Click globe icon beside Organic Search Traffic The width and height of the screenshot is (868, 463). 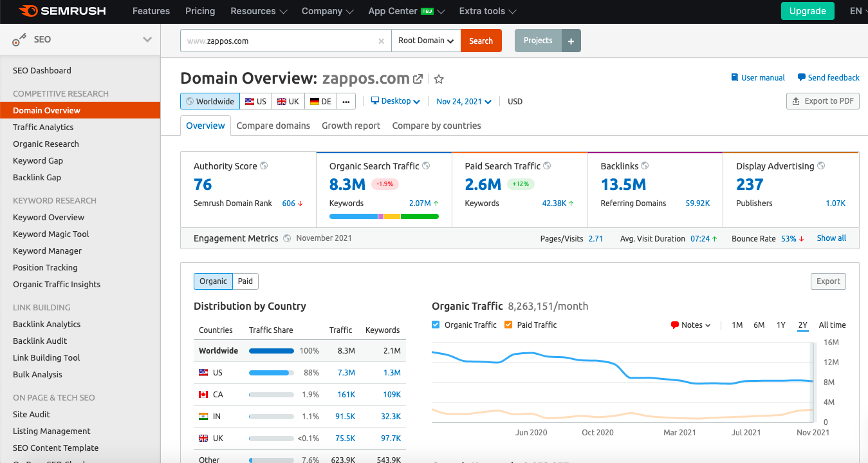coord(426,165)
